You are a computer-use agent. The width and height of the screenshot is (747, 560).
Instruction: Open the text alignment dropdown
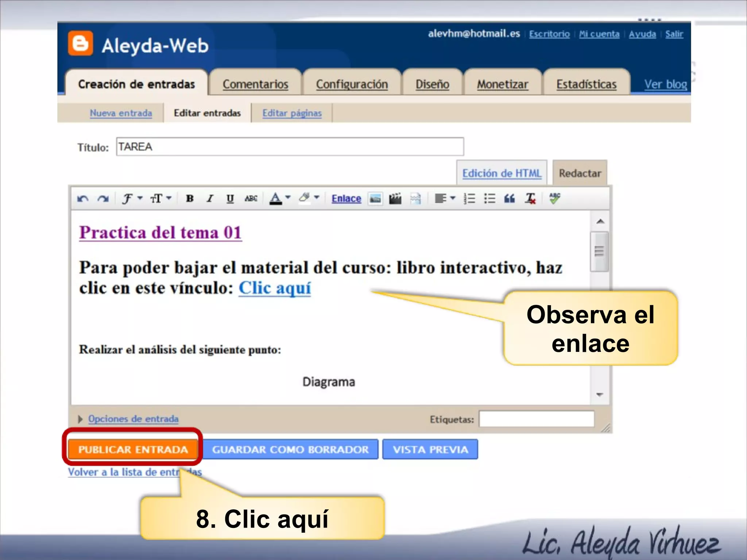(x=445, y=199)
